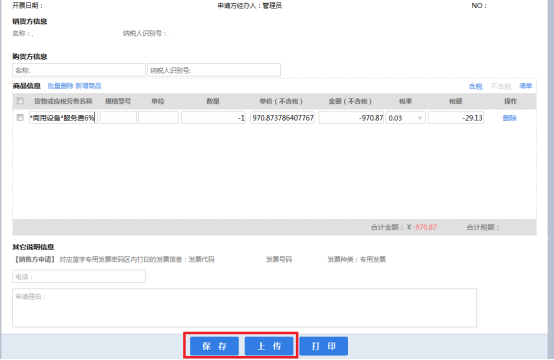
Task: Click the 电话 phone input field
Action: [x=79, y=276]
